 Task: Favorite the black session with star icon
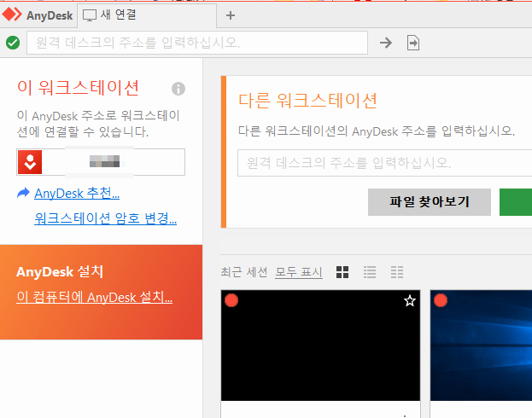coord(410,300)
